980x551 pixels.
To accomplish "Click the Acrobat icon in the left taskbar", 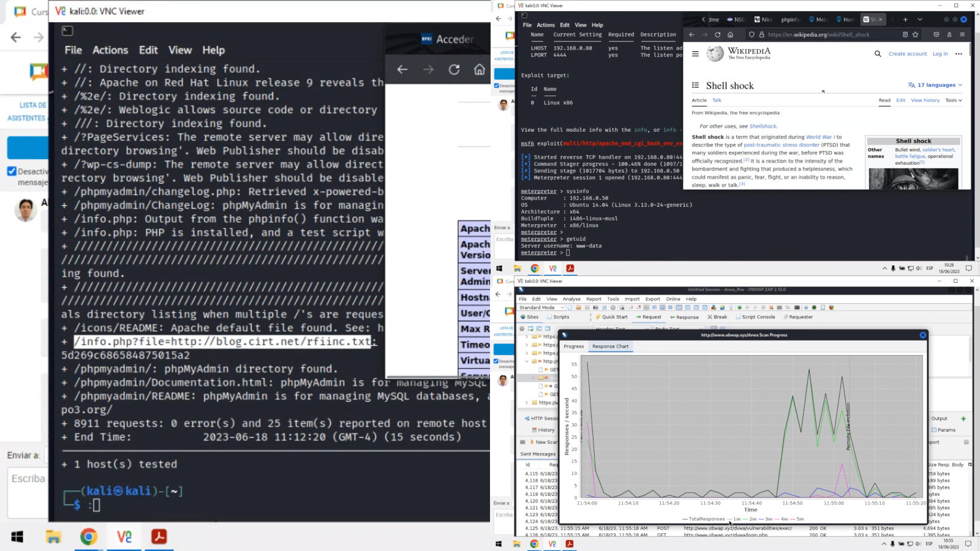I will pyautogui.click(x=159, y=537).
